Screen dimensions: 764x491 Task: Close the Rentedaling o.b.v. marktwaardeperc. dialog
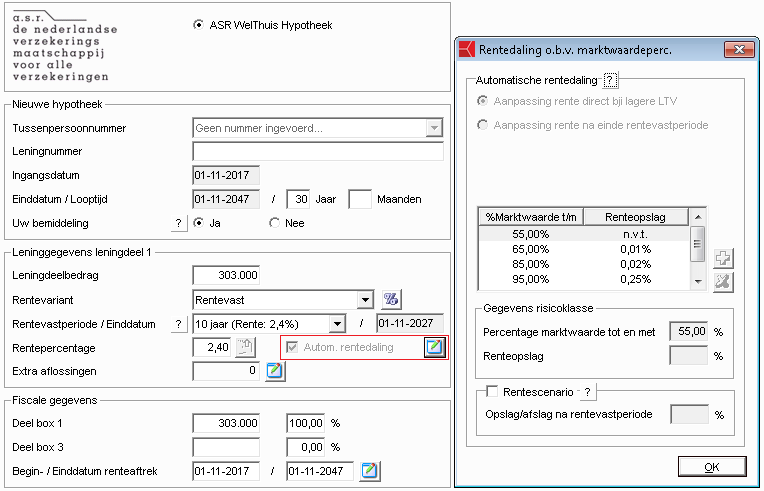point(739,49)
